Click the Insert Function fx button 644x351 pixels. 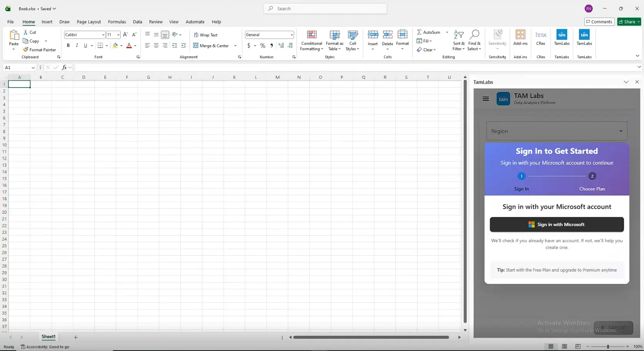coord(64,67)
